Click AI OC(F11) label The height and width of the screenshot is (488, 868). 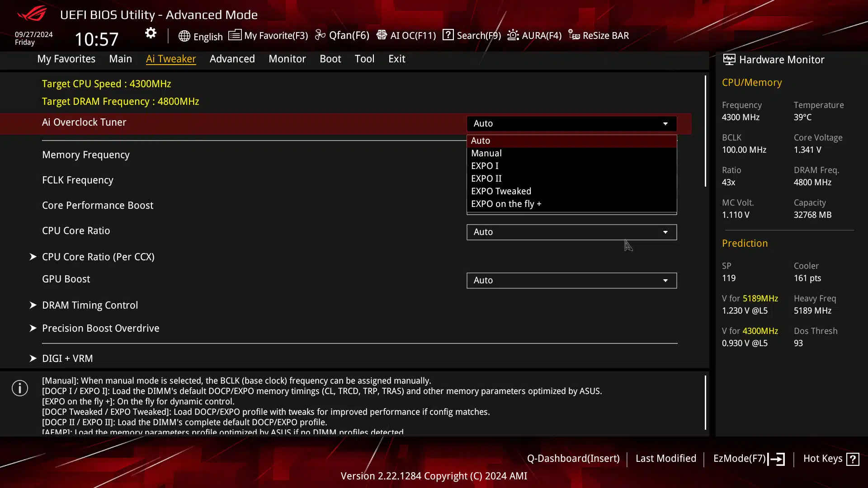(413, 35)
